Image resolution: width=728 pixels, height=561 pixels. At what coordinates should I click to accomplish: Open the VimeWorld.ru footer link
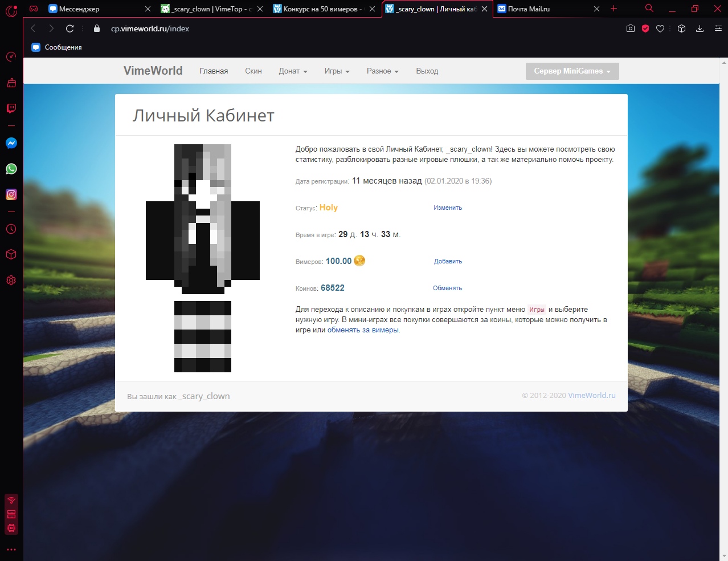pyautogui.click(x=592, y=396)
